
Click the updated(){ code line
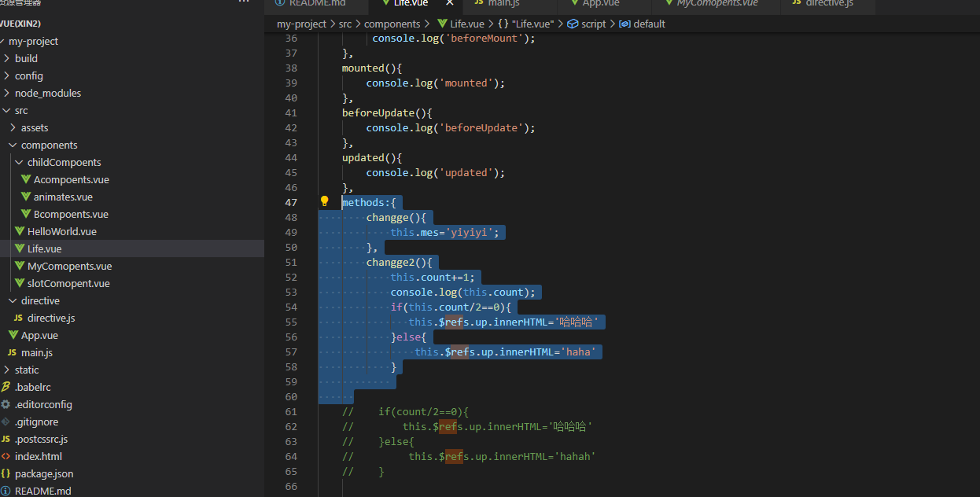[x=372, y=157]
